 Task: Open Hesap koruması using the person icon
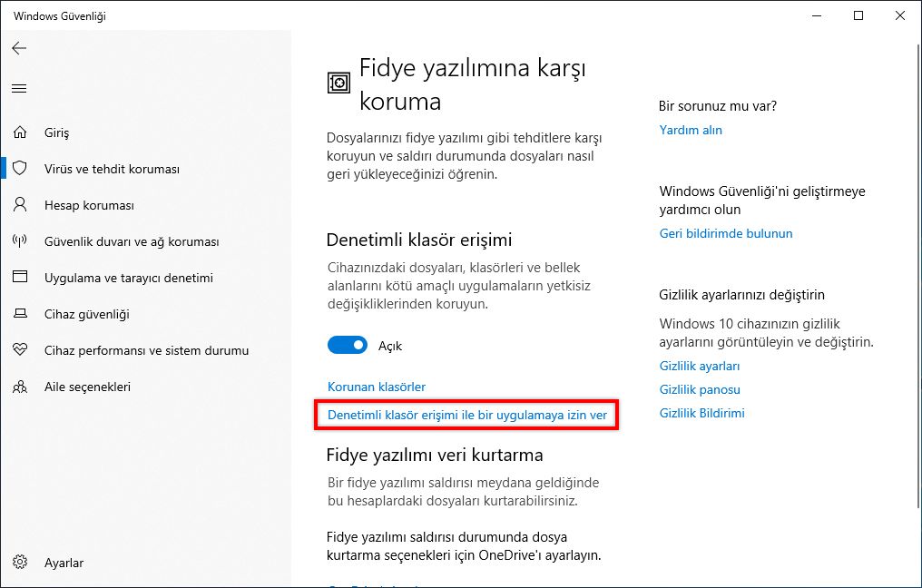[x=20, y=205]
